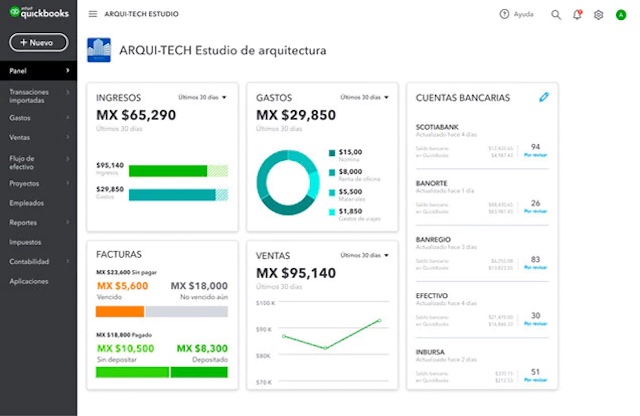Click the SCOTIABANK account name
The height and width of the screenshot is (416, 640).
(x=437, y=127)
